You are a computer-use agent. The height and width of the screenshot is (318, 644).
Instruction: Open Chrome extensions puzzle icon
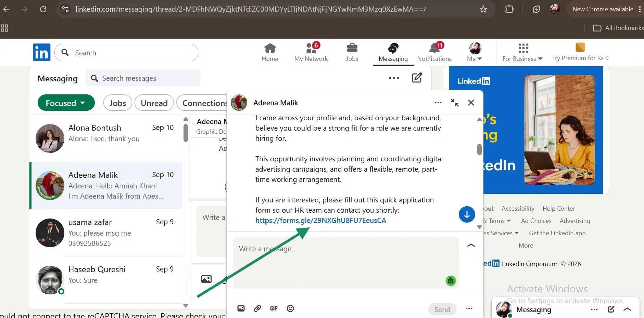pyautogui.click(x=509, y=9)
